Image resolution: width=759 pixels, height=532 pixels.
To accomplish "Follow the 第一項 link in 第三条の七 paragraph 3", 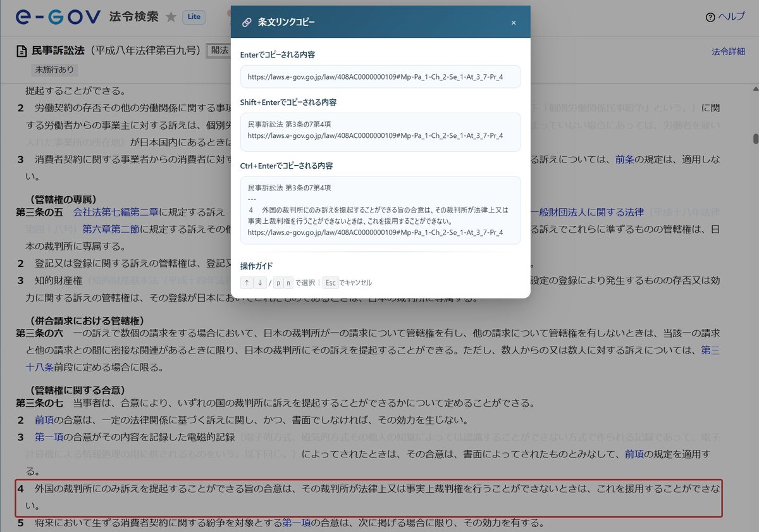I will point(49,437).
